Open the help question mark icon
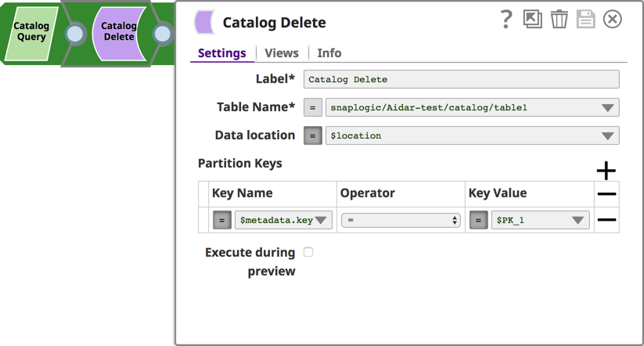 pyautogui.click(x=506, y=20)
